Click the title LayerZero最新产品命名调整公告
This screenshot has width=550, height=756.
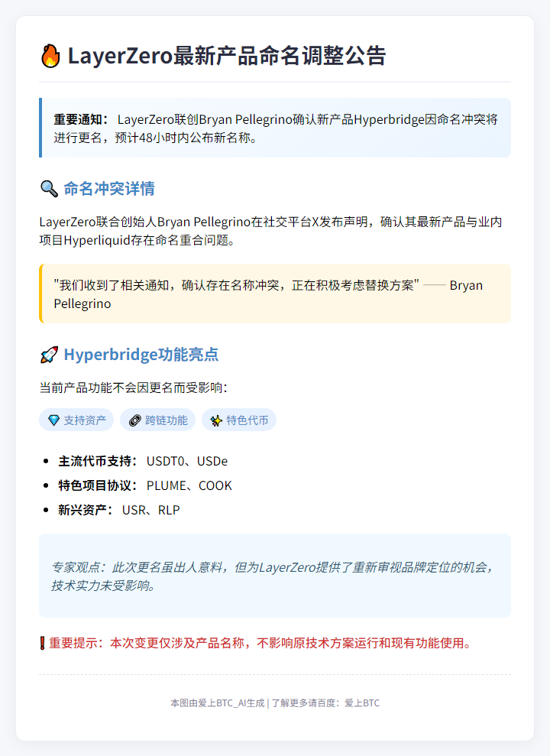227,56
